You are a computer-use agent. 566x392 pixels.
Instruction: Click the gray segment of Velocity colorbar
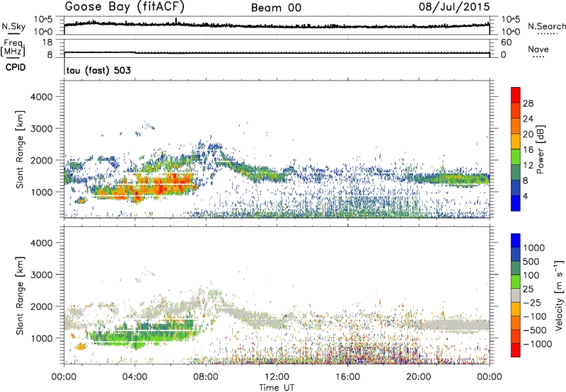[x=516, y=296]
